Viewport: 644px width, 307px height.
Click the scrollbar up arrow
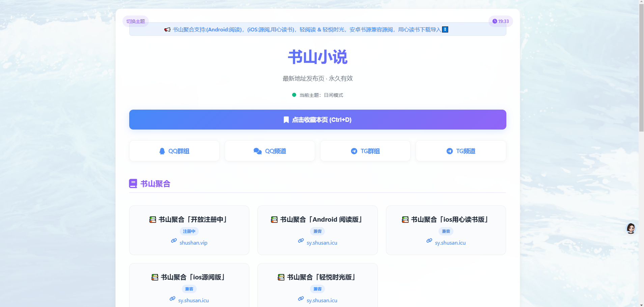(x=641, y=2)
